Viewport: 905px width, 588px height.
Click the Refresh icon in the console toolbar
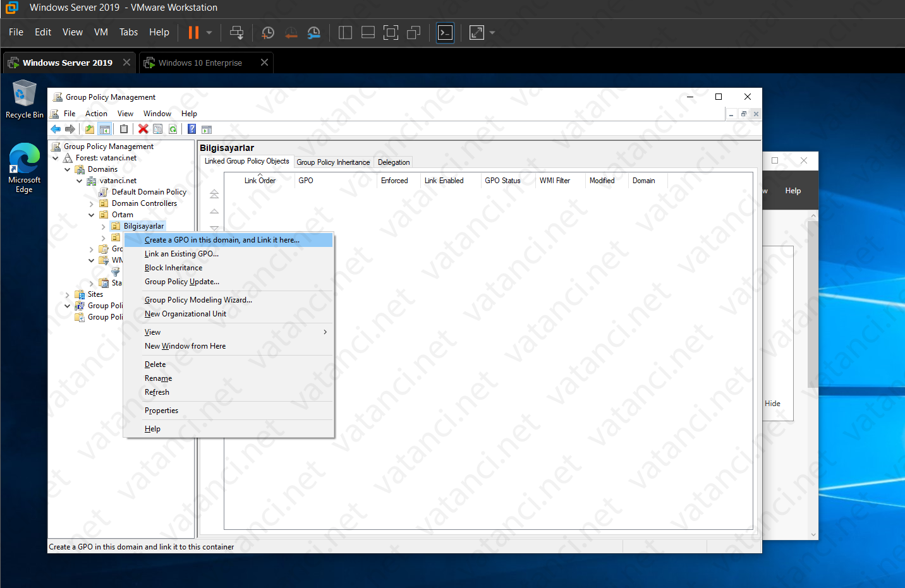173,129
